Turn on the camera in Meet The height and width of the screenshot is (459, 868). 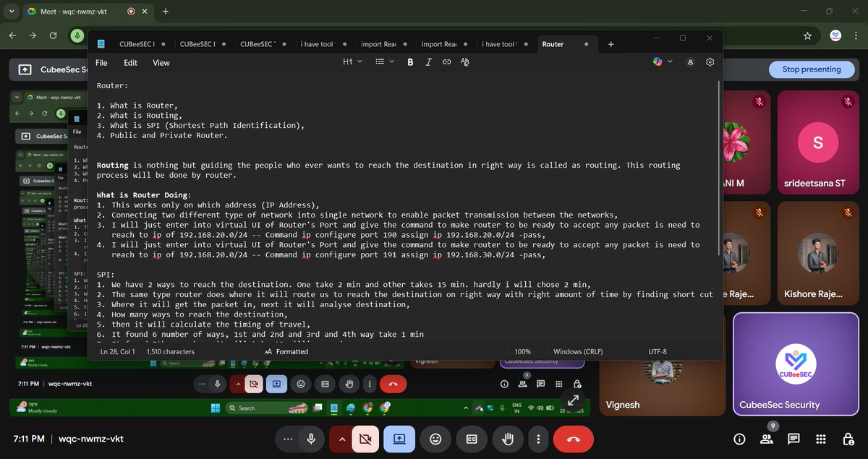tap(365, 439)
